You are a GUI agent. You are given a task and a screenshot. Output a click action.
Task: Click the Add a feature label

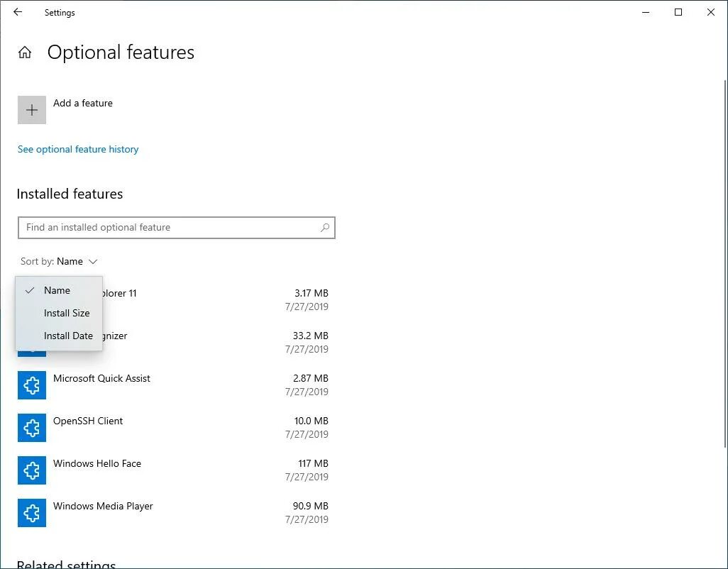(x=83, y=103)
